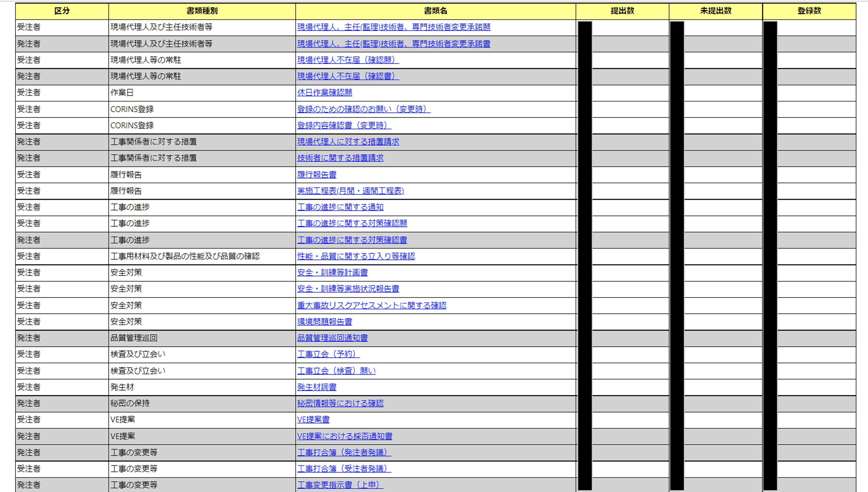Click 工事の進捗に関する対策確認書 link

[352, 240]
